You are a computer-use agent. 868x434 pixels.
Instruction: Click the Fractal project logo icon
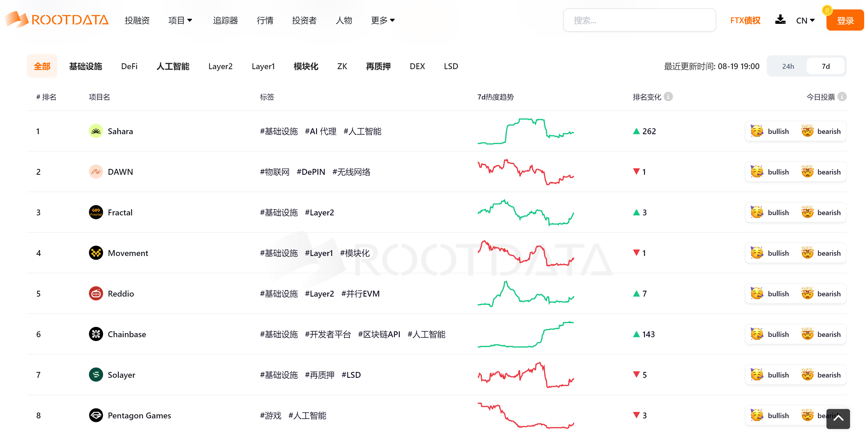coord(96,212)
